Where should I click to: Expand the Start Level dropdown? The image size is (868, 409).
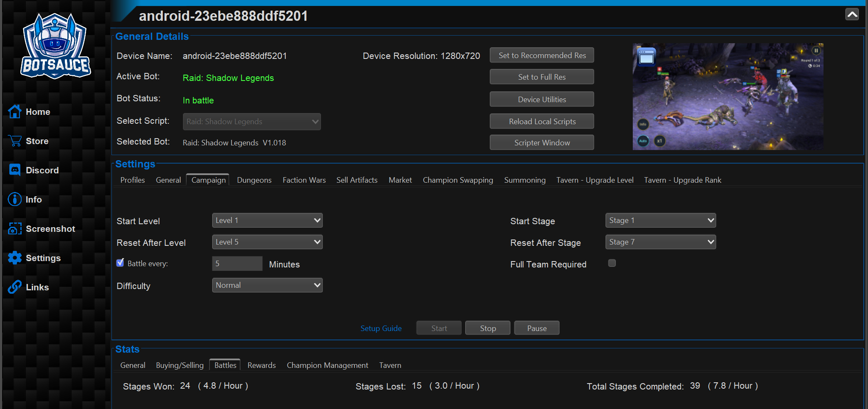coord(267,220)
